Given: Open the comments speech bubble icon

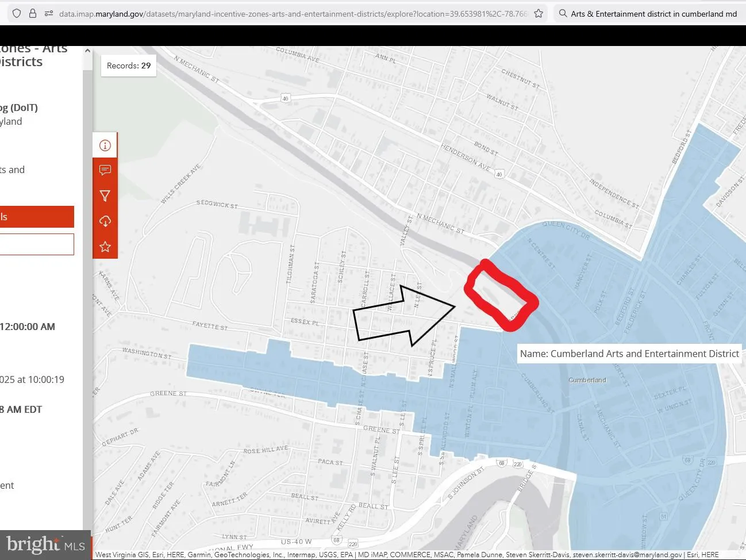Looking at the screenshot, I should click(105, 170).
